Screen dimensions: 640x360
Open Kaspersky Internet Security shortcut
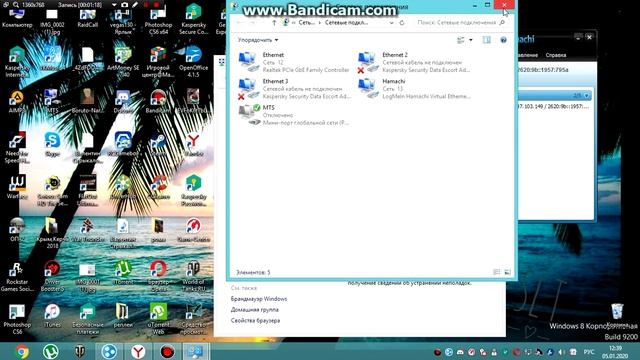[x=17, y=62]
